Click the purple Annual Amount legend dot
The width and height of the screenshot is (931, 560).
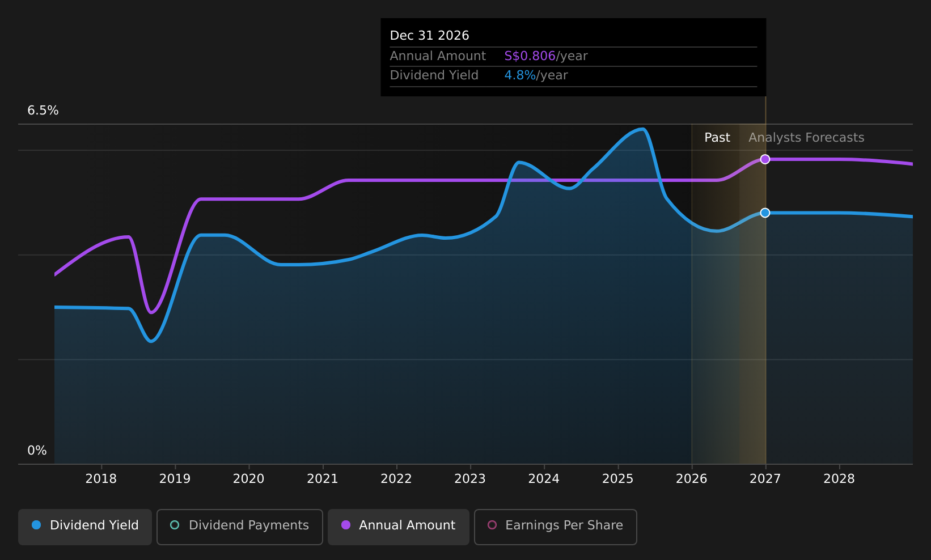click(346, 525)
